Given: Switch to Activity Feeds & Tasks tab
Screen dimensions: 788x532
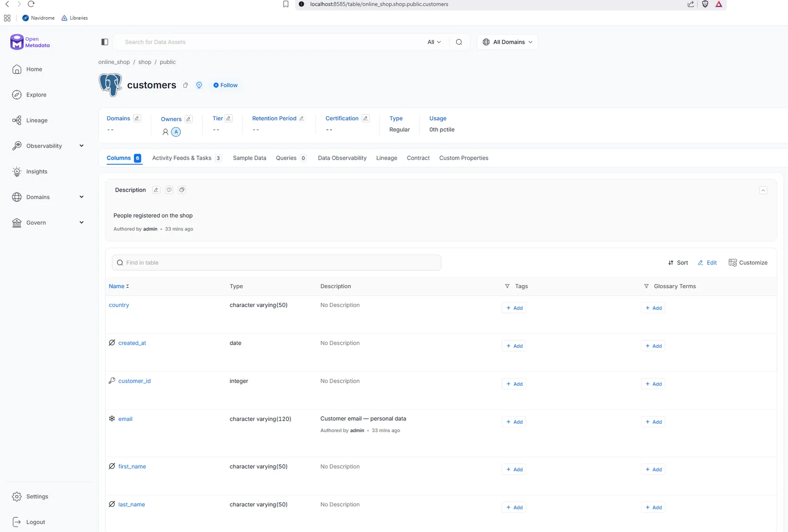Looking at the screenshot, I should click(187, 158).
